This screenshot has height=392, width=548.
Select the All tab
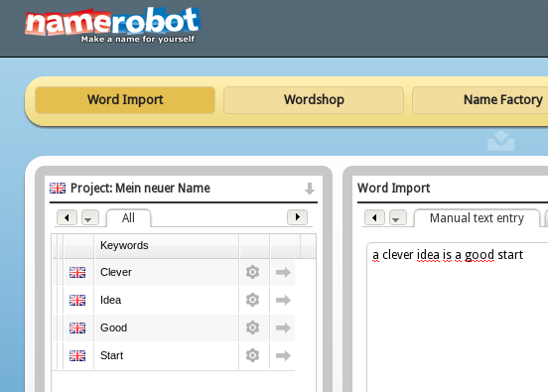tap(128, 218)
